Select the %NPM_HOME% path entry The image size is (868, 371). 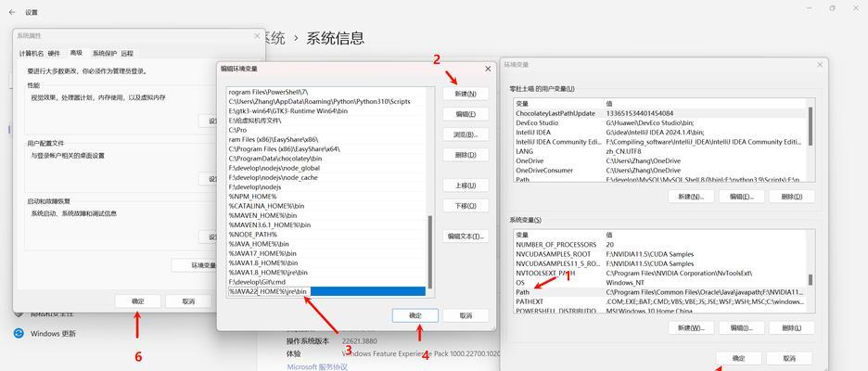[326, 197]
